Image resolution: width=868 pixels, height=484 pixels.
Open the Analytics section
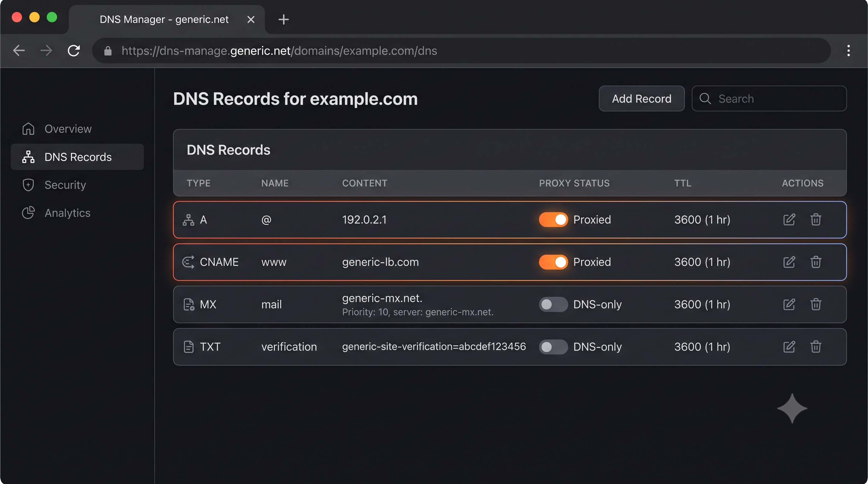[x=77, y=213]
